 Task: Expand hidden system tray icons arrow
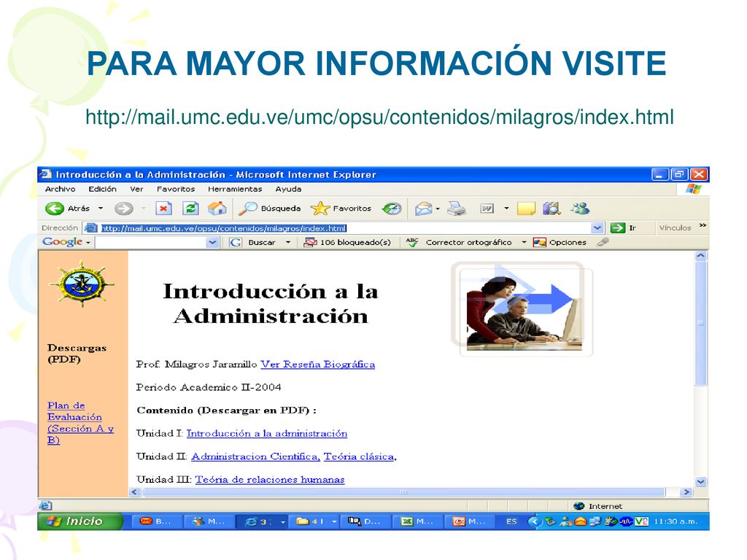click(x=534, y=521)
